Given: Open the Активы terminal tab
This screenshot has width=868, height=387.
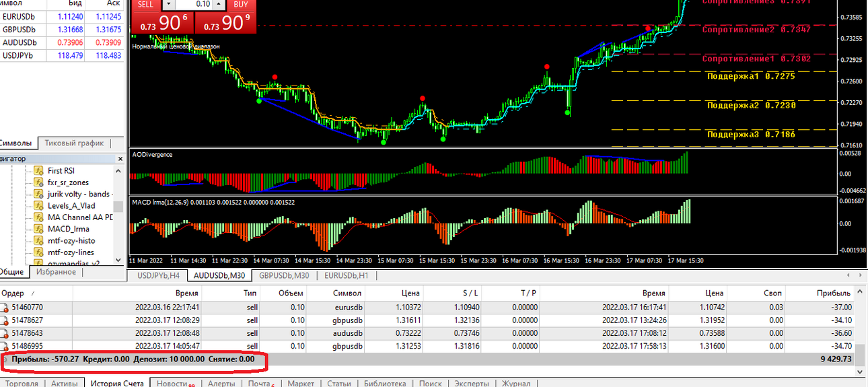Looking at the screenshot, I should tap(65, 383).
